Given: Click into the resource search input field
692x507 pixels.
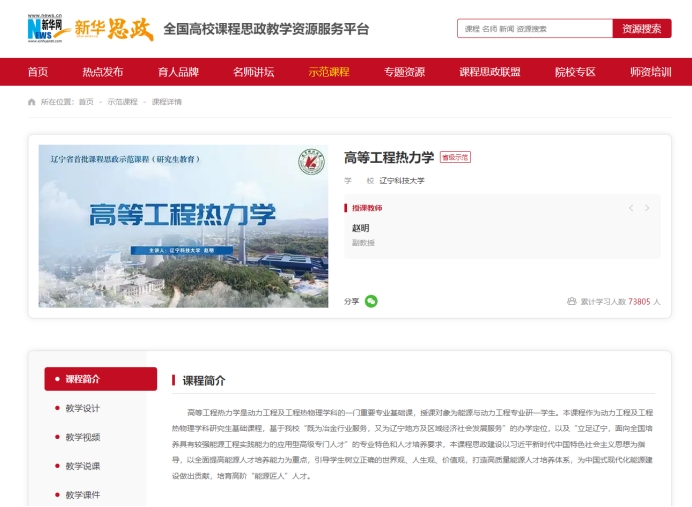Looking at the screenshot, I should [534, 29].
